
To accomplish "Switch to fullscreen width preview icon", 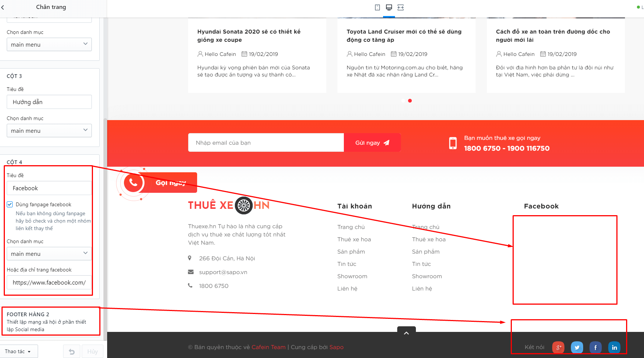I will (401, 7).
